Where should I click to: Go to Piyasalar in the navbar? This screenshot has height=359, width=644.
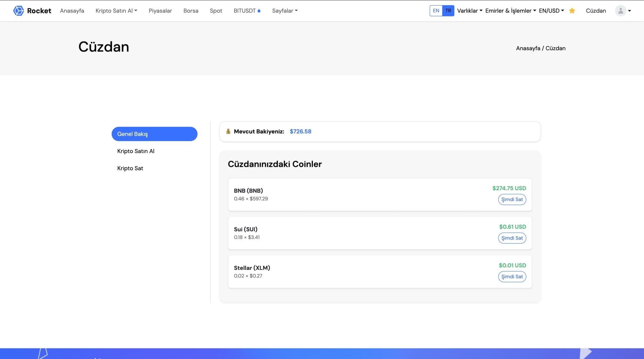[160, 11]
